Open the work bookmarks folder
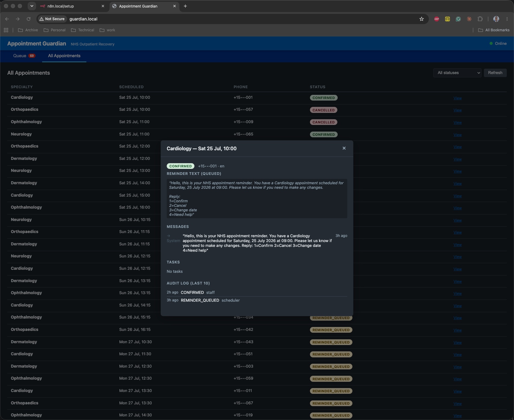514x420 pixels. [x=107, y=30]
